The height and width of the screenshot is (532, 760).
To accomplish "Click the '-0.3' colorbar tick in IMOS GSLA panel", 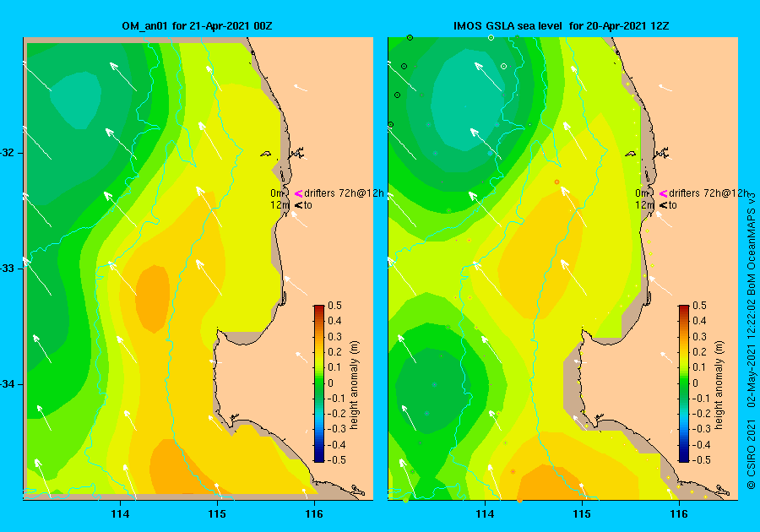I will [701, 429].
